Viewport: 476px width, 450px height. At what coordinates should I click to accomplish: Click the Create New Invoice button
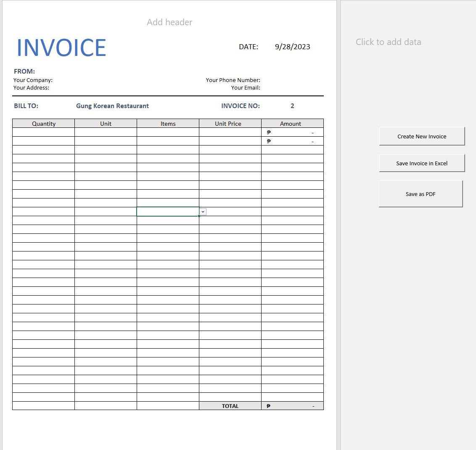tap(422, 136)
